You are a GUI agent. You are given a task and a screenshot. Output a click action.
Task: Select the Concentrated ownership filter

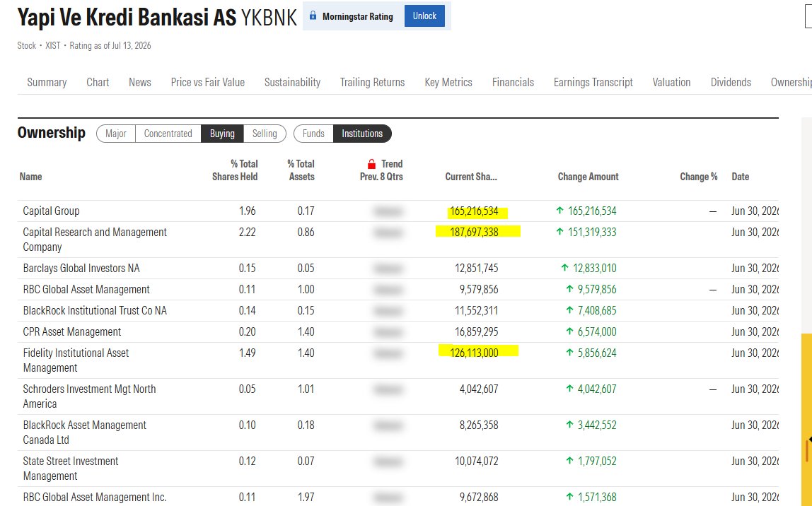168,134
